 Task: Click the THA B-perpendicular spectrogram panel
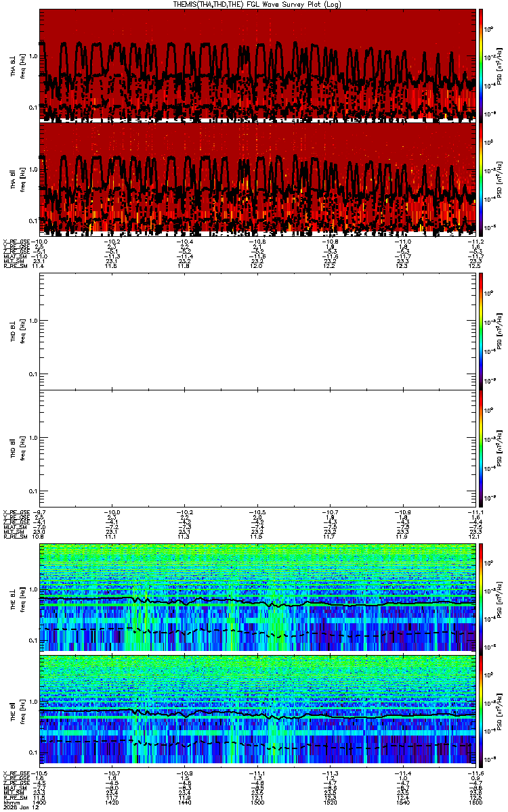pos(257,66)
